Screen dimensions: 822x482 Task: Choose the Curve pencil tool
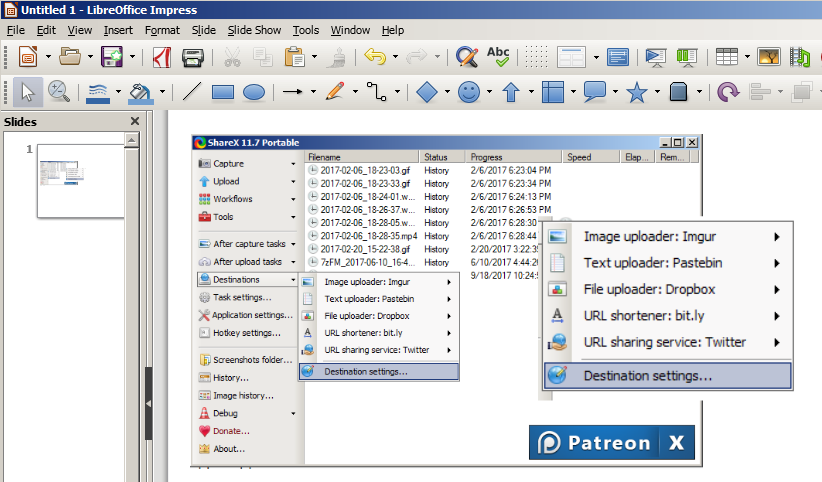(334, 92)
